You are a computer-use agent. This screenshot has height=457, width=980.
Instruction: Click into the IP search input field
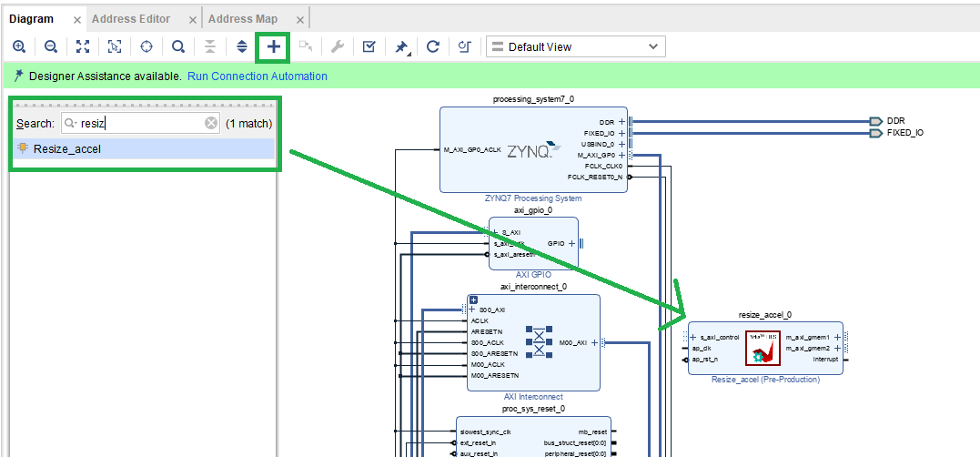pos(141,123)
